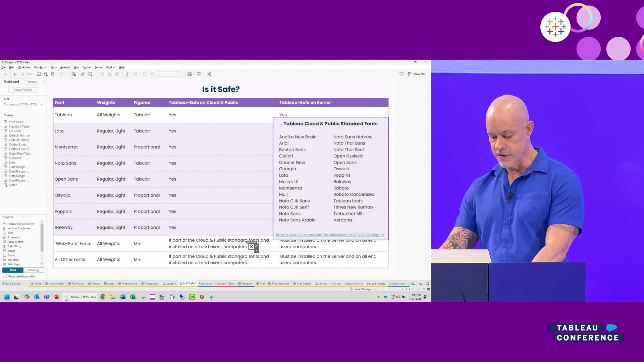The width and height of the screenshot is (644, 362).
Task: Open the help.salesforce.com article link
Action: click(x=329, y=235)
